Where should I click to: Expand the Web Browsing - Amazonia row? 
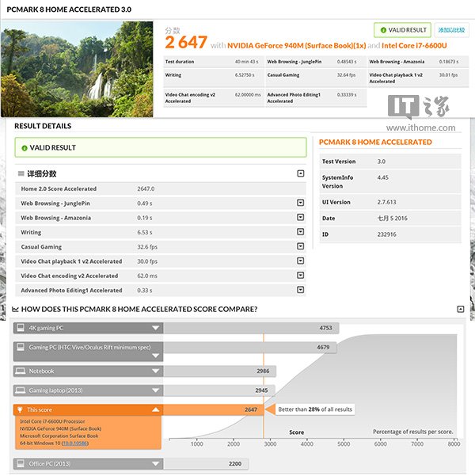pos(301,217)
